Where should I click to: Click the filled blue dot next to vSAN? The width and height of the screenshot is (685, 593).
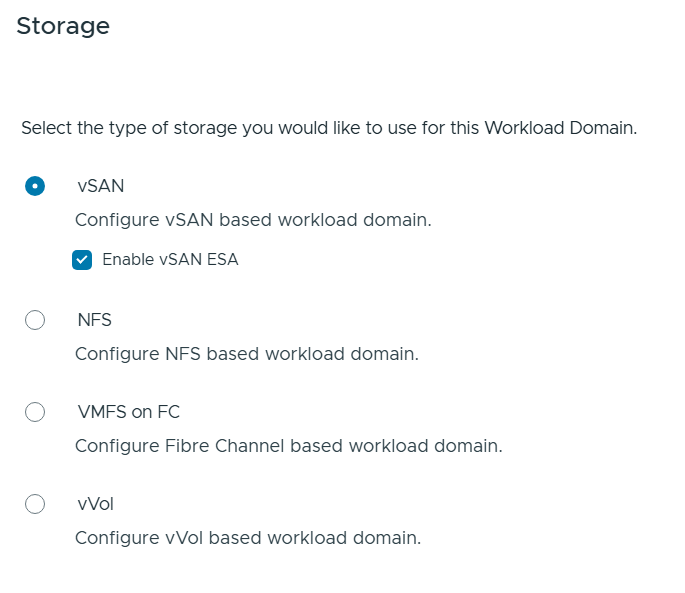tap(35, 186)
